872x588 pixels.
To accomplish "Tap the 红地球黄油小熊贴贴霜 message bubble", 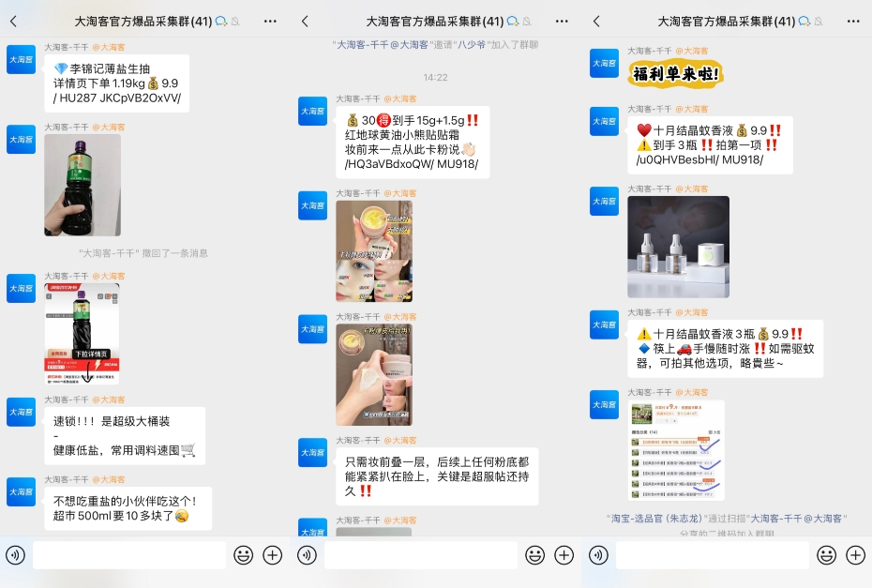I will point(412,142).
